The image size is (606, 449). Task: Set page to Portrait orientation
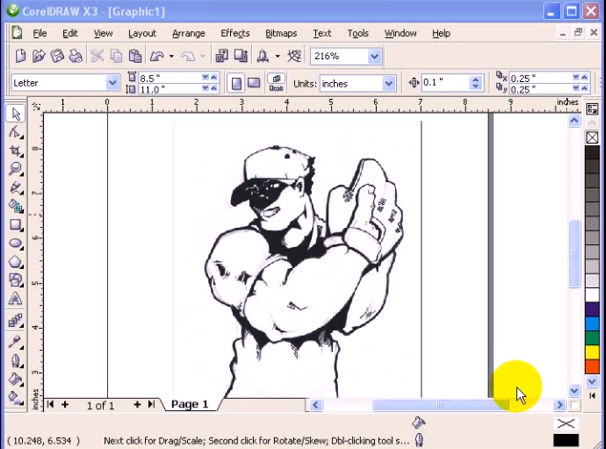[237, 83]
